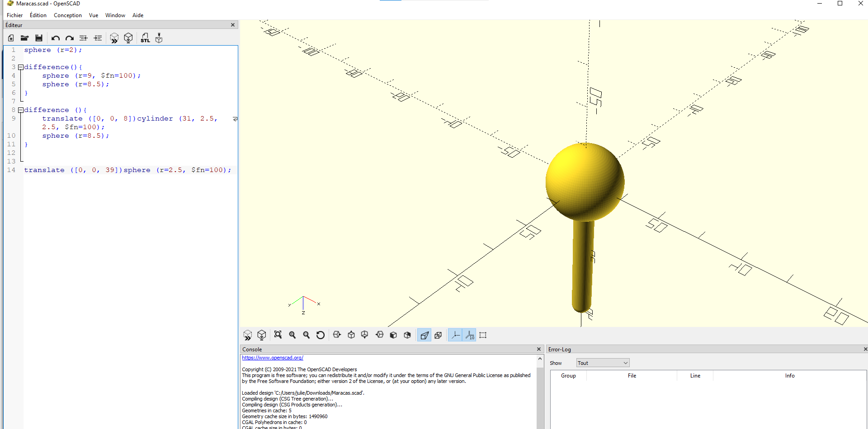Sort Error-Log by Line column
Image resolution: width=868 pixels, height=429 pixels.
[695, 376]
